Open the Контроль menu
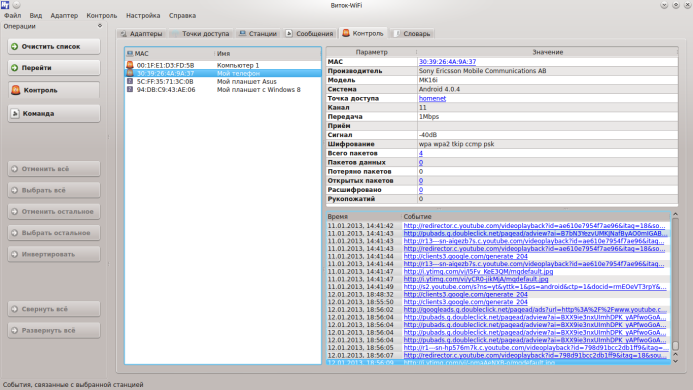 (x=102, y=15)
